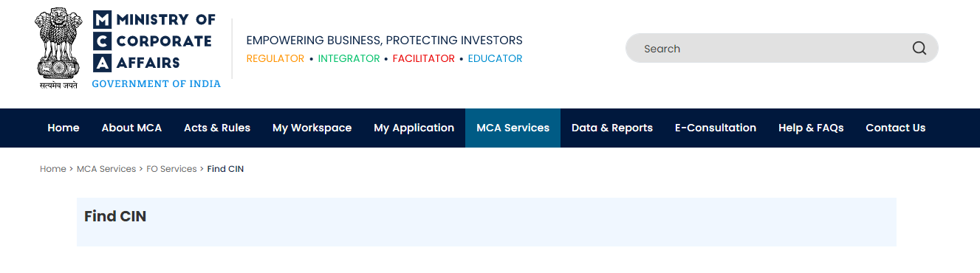Select Contact Us in navigation
Viewport: 980px width, 273px height.
click(895, 128)
